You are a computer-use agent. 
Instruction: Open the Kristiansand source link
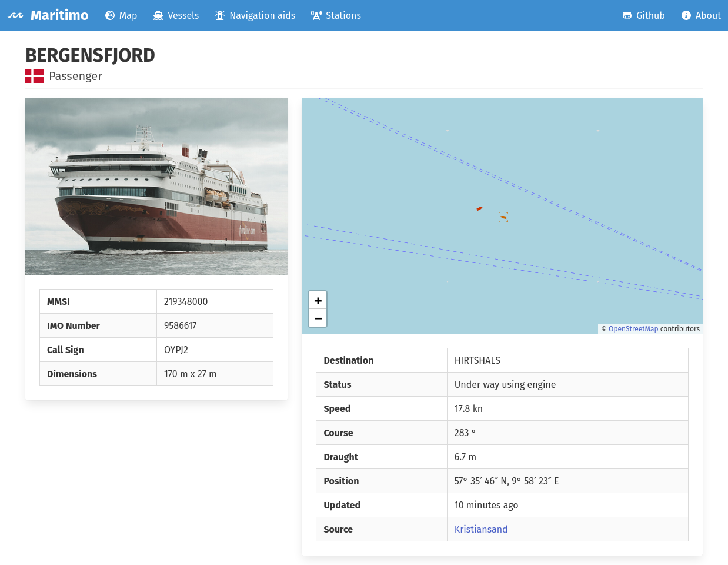[x=480, y=529]
